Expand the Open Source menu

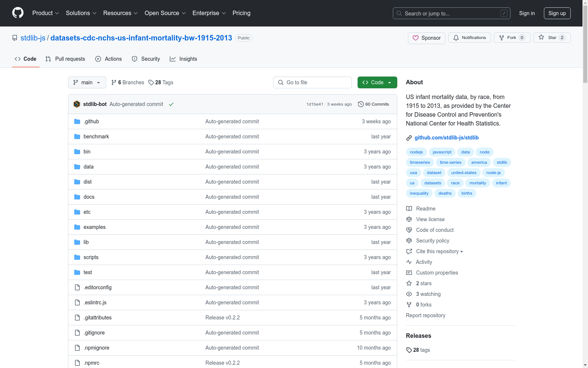click(165, 13)
